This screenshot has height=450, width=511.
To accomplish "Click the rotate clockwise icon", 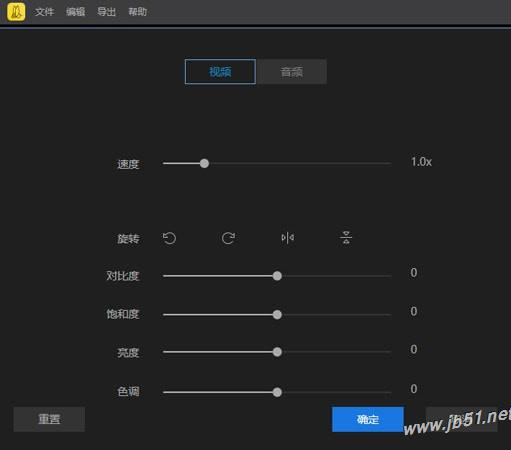I will point(228,238).
